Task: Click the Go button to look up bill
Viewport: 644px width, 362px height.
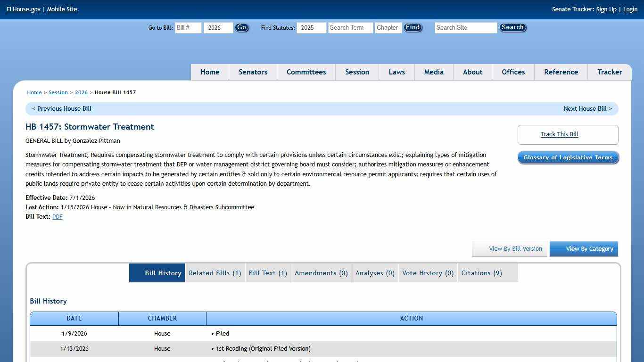Action: 241,27
